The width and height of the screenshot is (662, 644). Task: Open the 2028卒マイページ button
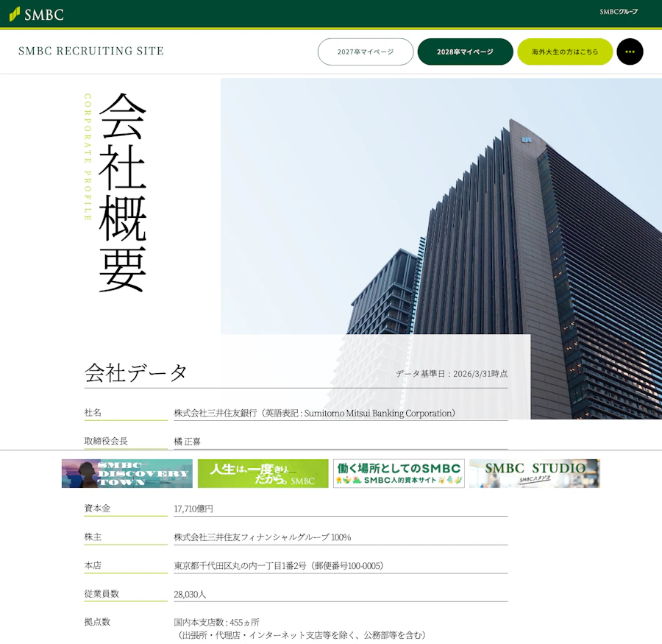point(466,52)
